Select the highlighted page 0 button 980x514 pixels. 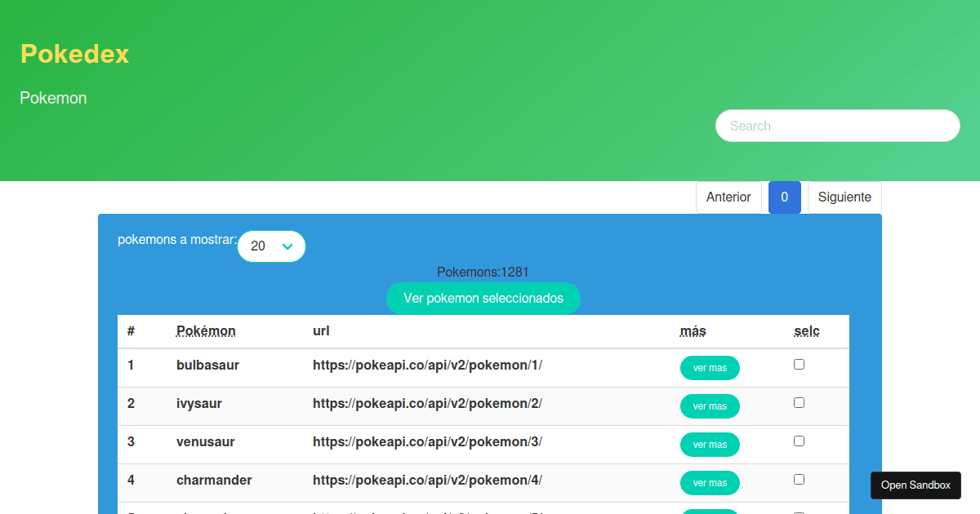coord(784,197)
